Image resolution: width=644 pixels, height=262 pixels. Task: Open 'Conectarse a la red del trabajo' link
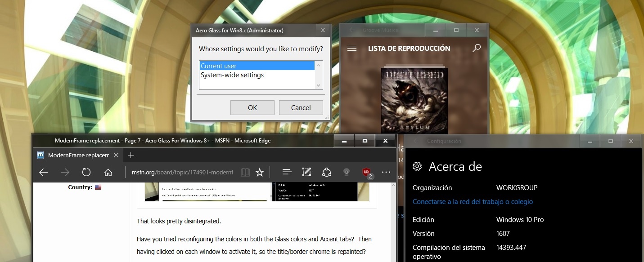coord(473,202)
